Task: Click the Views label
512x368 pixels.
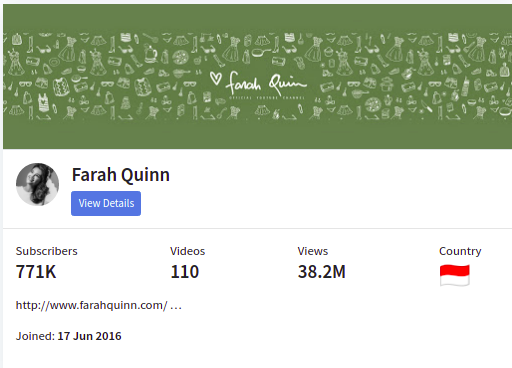Action: pos(313,251)
